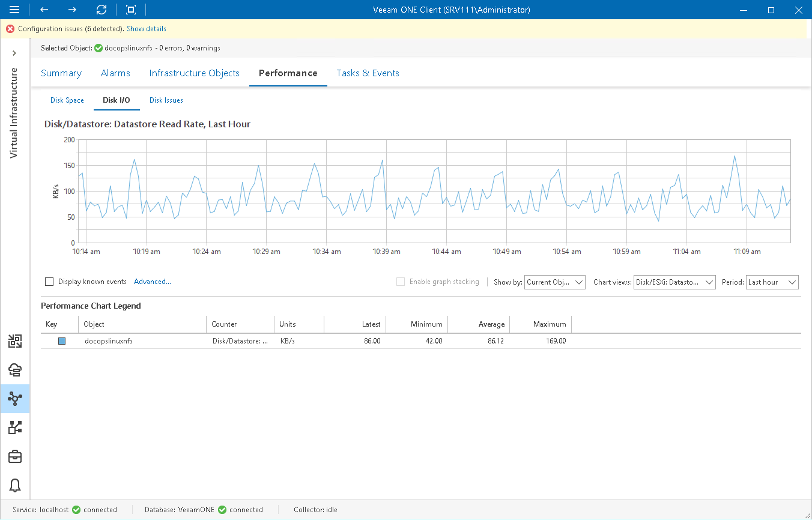This screenshot has height=520, width=812.
Task: Open the Tasks & Events tab
Action: tap(368, 73)
